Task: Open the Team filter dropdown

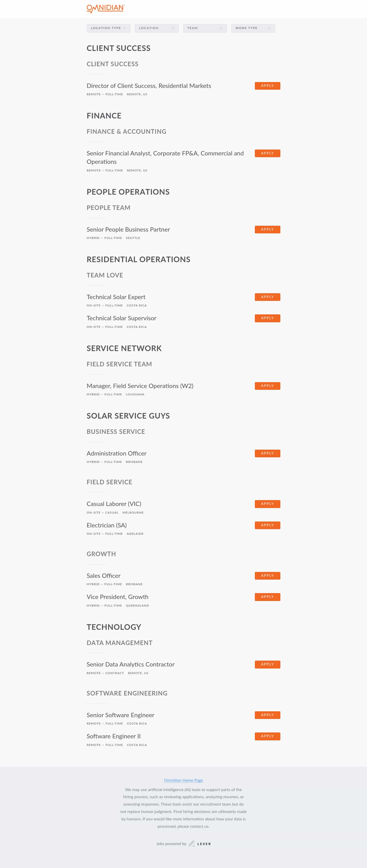Action: tap(205, 28)
